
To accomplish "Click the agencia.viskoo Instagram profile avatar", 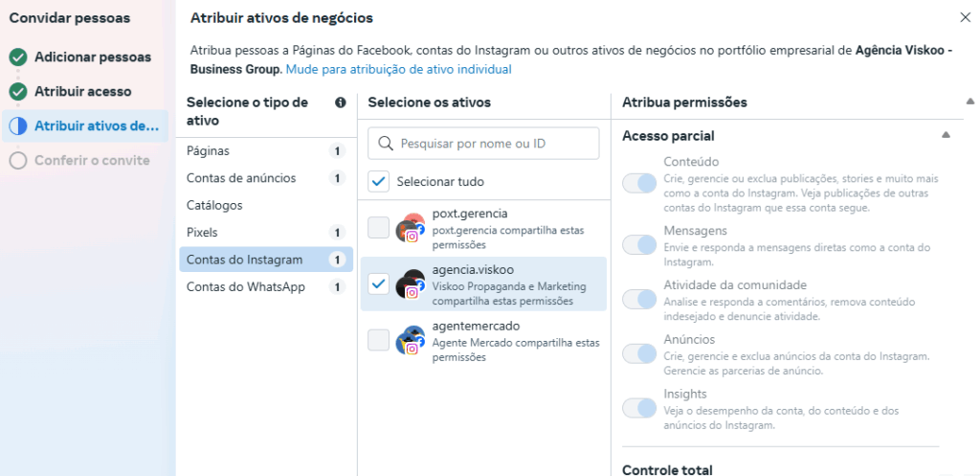I will 411,284.
